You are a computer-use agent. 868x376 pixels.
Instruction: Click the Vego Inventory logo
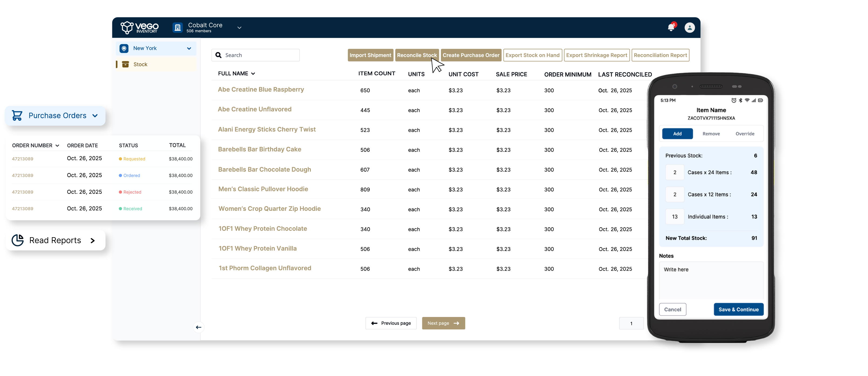point(139,27)
